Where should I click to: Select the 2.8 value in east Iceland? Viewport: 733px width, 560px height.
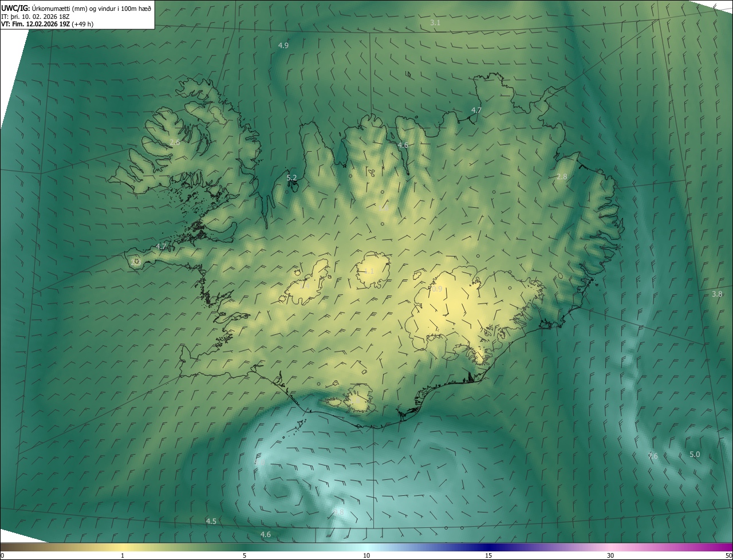[x=562, y=177]
